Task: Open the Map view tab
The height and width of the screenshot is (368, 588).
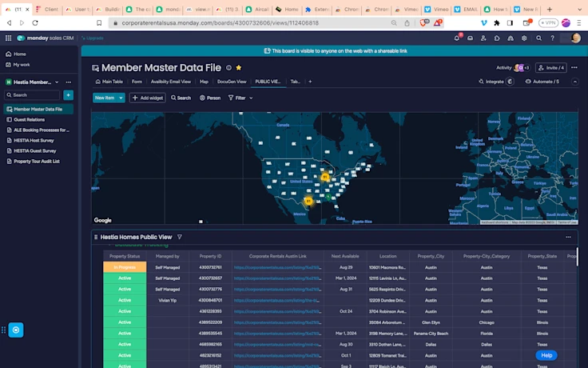Action: pos(204,82)
